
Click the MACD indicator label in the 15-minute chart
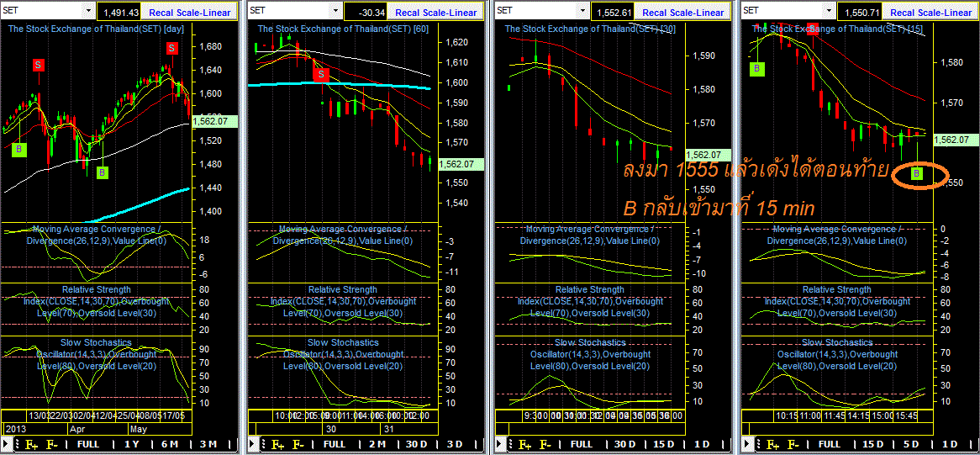tap(837, 235)
